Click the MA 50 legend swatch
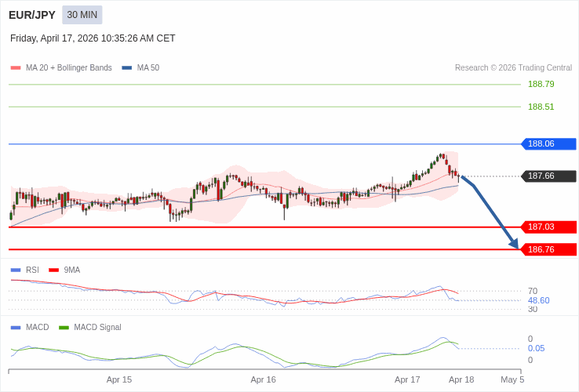 pos(127,68)
